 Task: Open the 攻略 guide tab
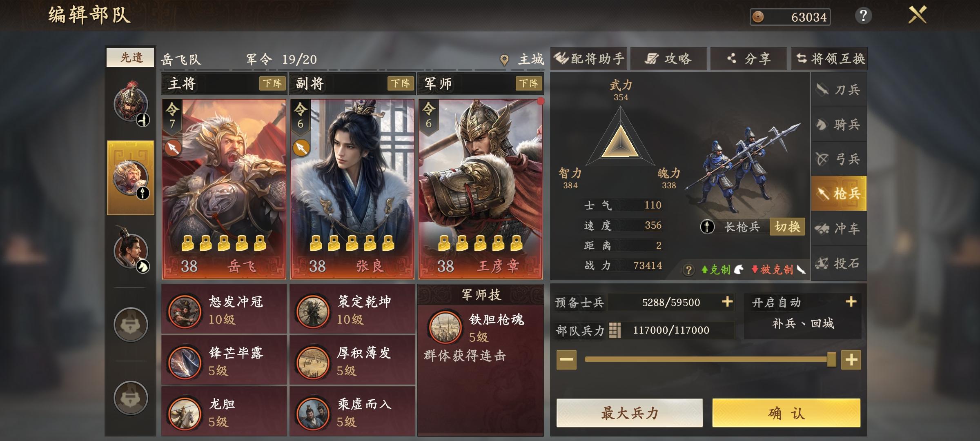(x=669, y=59)
